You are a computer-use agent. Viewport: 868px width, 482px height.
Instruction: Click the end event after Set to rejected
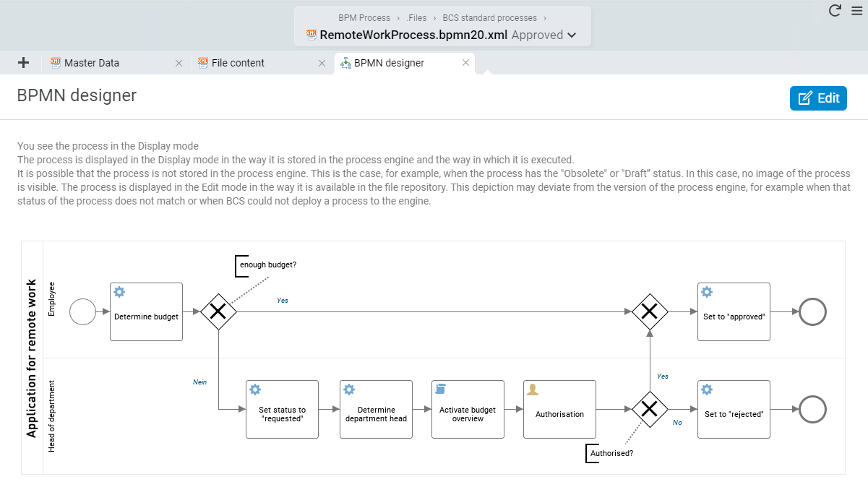point(813,410)
